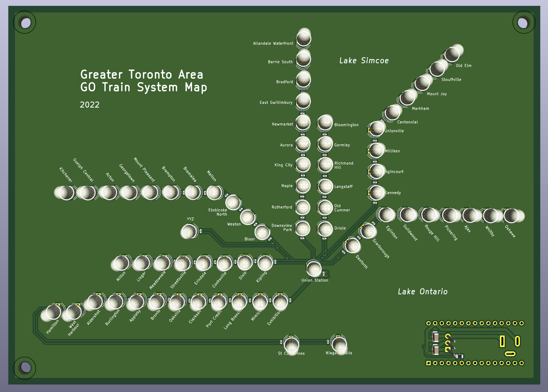Click the "Lake Simcoe" label

tap(364, 60)
